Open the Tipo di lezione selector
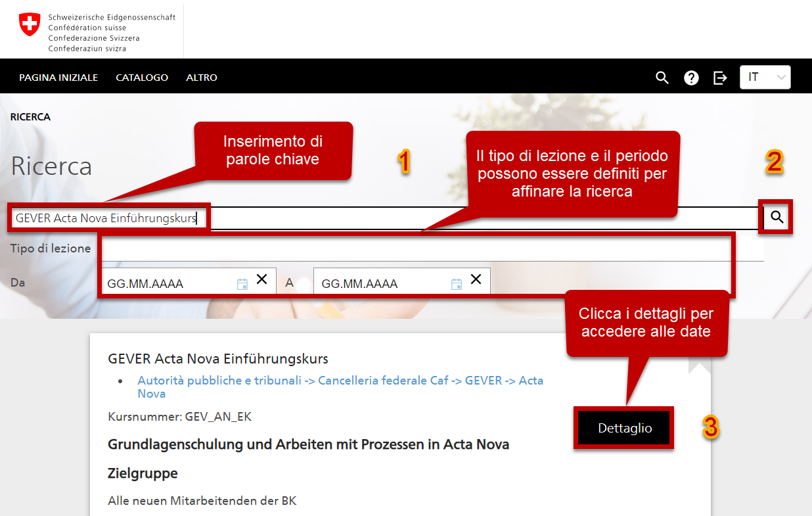This screenshot has height=516, width=812. 432,248
